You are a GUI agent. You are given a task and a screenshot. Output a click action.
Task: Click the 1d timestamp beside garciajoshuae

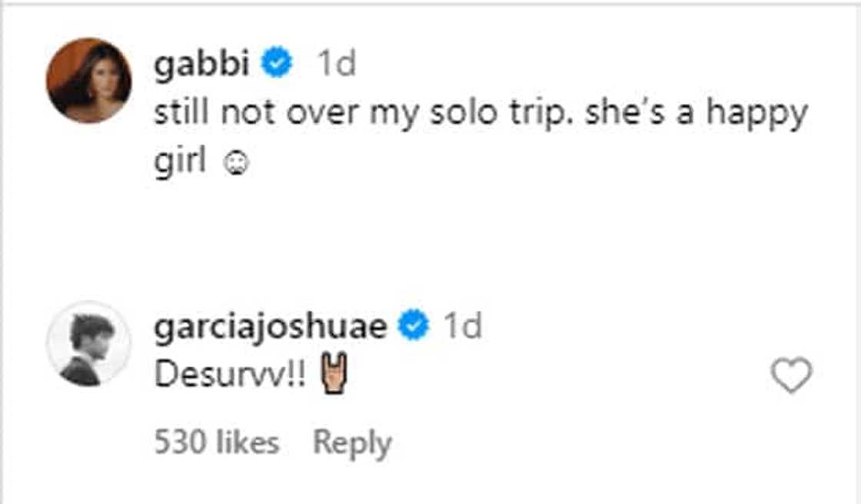[463, 328]
